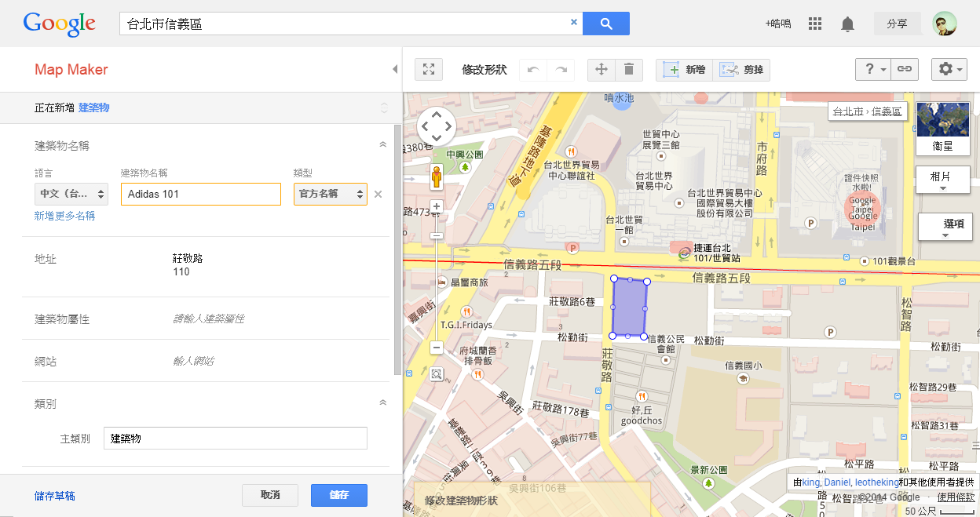Click the 分享 share button
980x517 pixels.
(898, 24)
